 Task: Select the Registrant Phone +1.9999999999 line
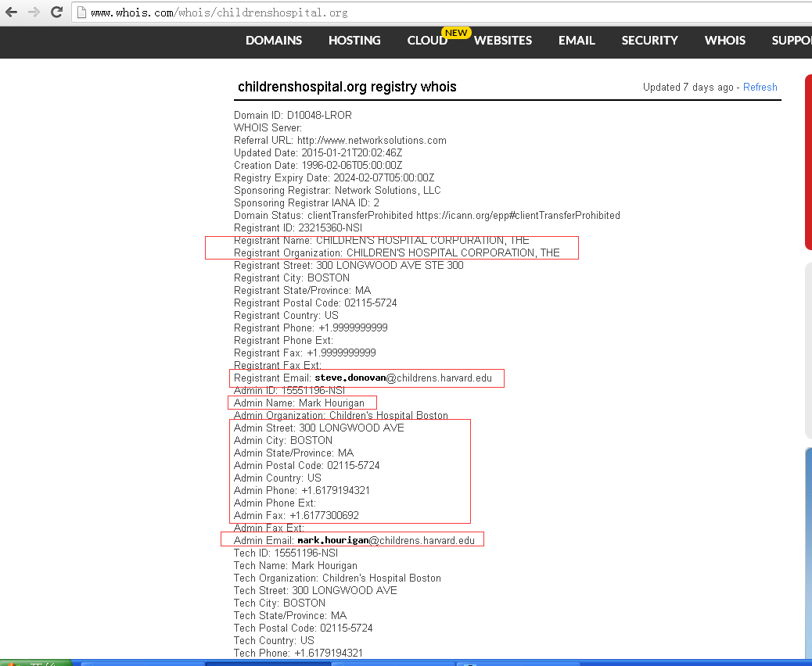click(311, 328)
